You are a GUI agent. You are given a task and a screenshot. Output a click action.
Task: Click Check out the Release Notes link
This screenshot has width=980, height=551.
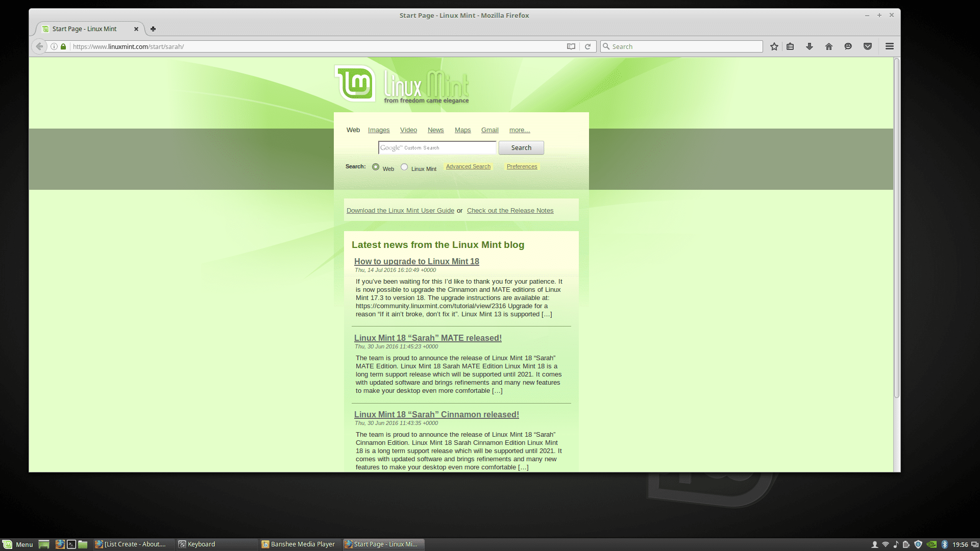pos(510,210)
